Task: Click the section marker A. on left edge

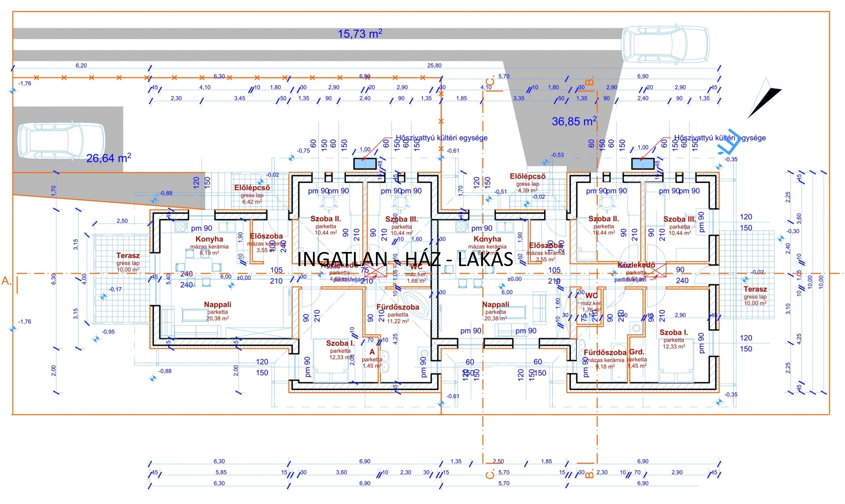Action: tap(7, 281)
